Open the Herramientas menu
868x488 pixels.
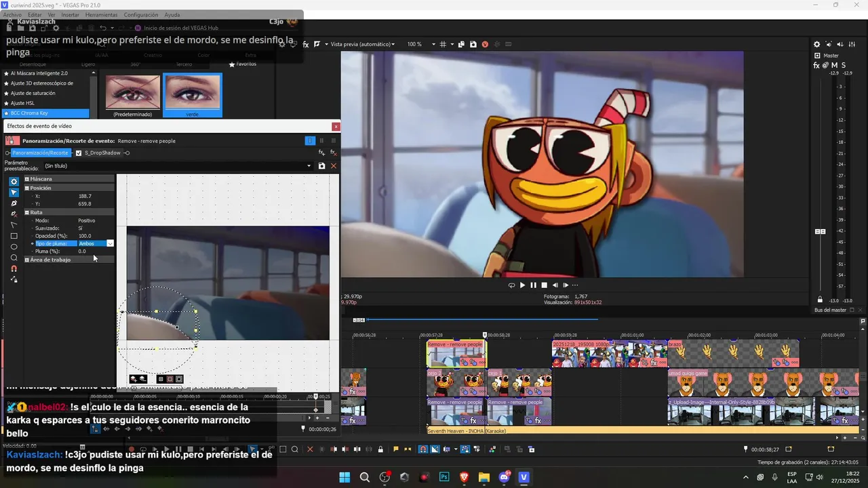(x=101, y=15)
